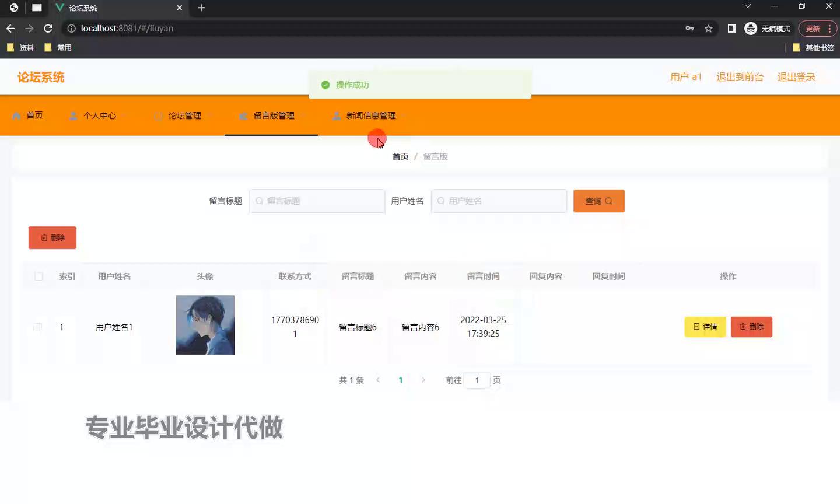Click the yellow 详情 button in the row

tap(705, 327)
